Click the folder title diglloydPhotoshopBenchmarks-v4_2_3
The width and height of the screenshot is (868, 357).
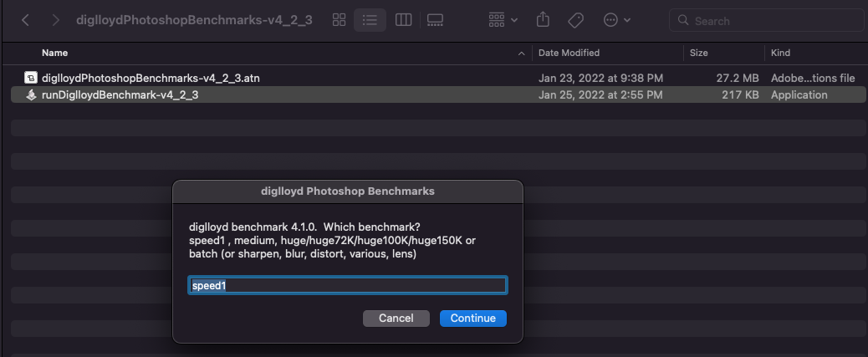194,20
